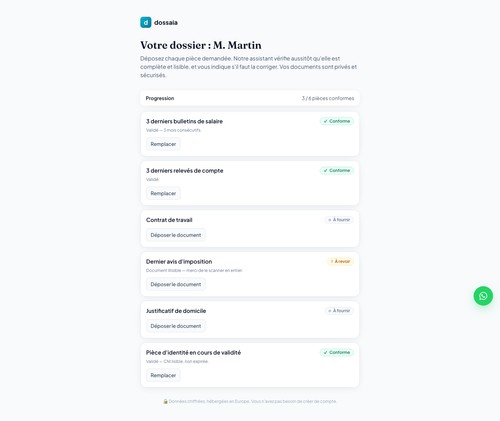Click the Dernier avis d'imposition title
Image resolution: width=500 pixels, height=421 pixels.
pos(179,262)
